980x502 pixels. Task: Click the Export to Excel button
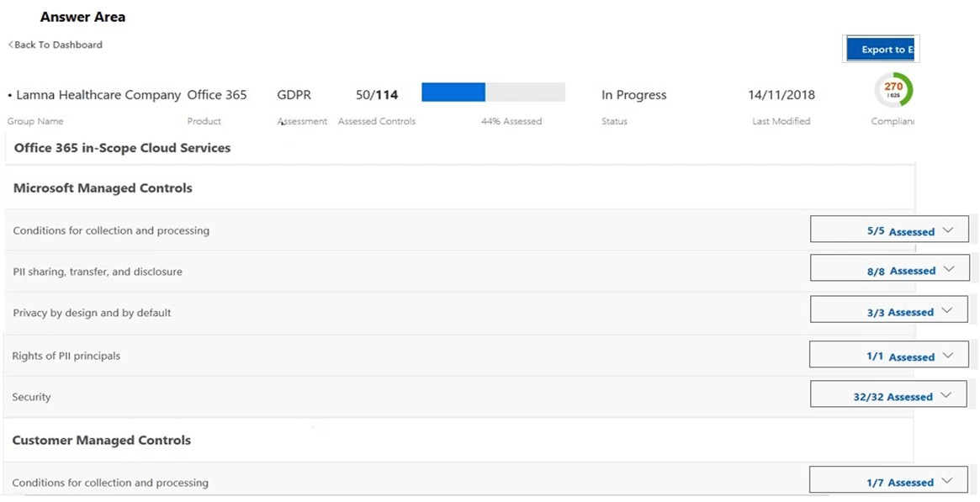pyautogui.click(x=881, y=50)
